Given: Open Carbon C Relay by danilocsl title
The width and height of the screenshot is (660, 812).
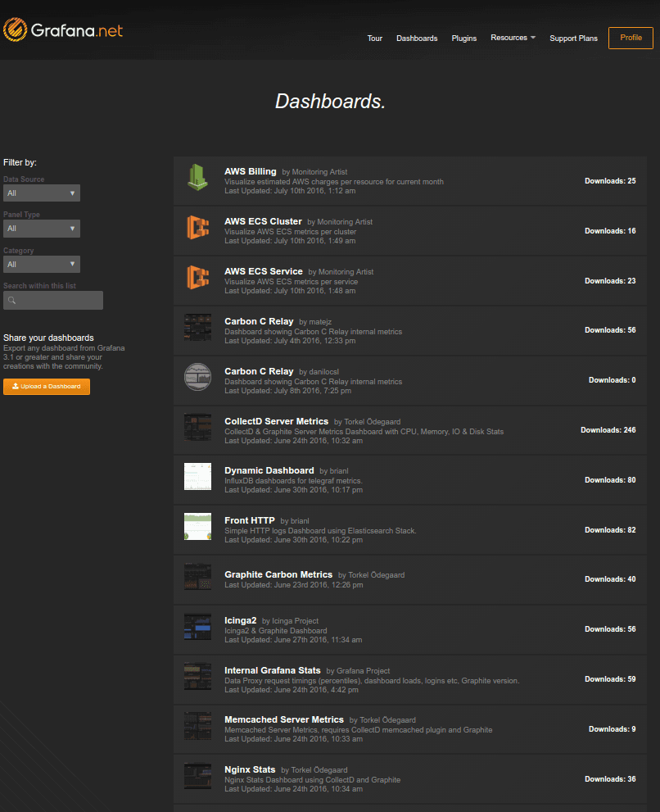Looking at the screenshot, I should tap(259, 371).
